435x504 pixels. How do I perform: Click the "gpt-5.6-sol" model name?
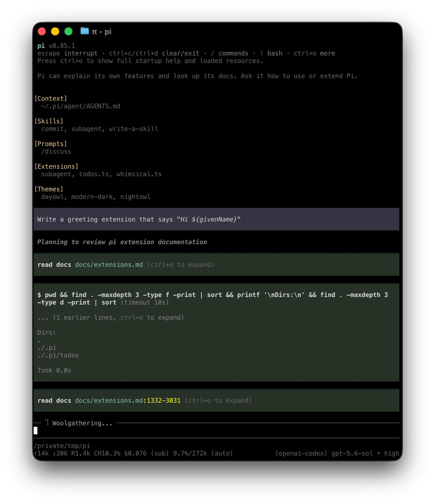tap(352, 453)
